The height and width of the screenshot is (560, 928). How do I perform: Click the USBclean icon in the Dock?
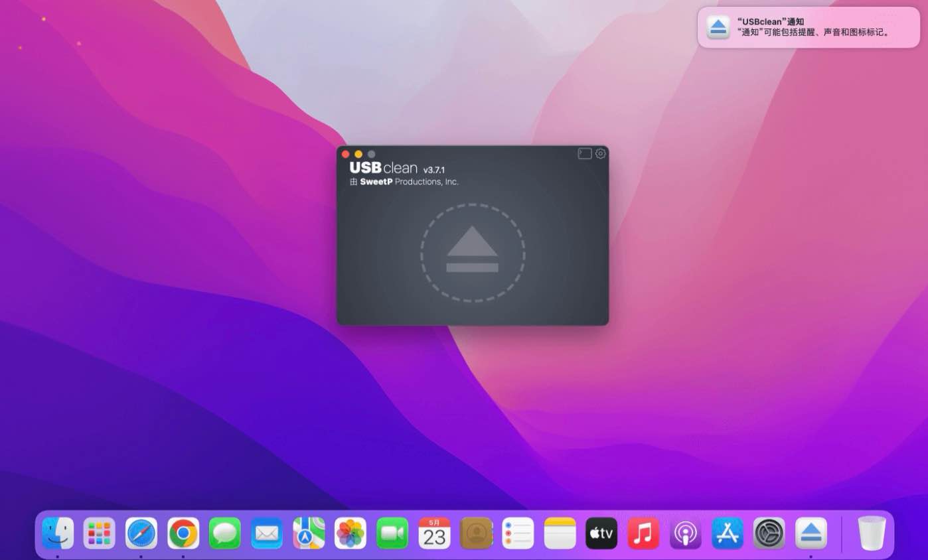point(811,533)
